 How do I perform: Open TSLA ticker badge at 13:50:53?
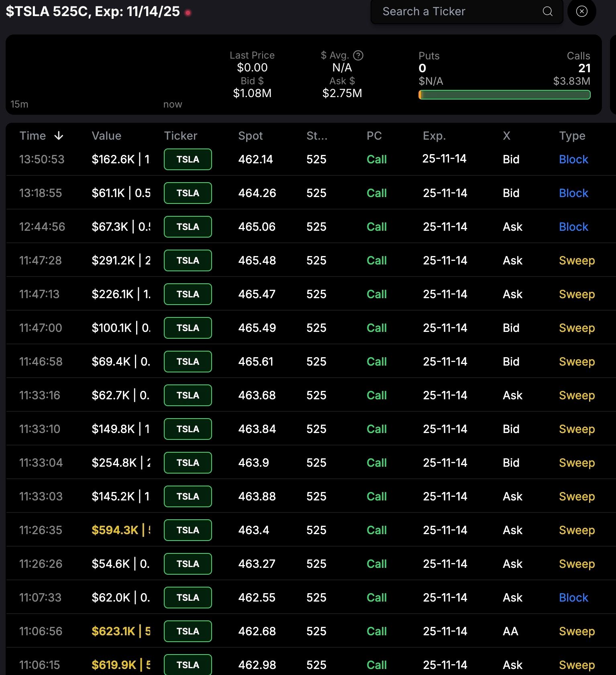(188, 159)
